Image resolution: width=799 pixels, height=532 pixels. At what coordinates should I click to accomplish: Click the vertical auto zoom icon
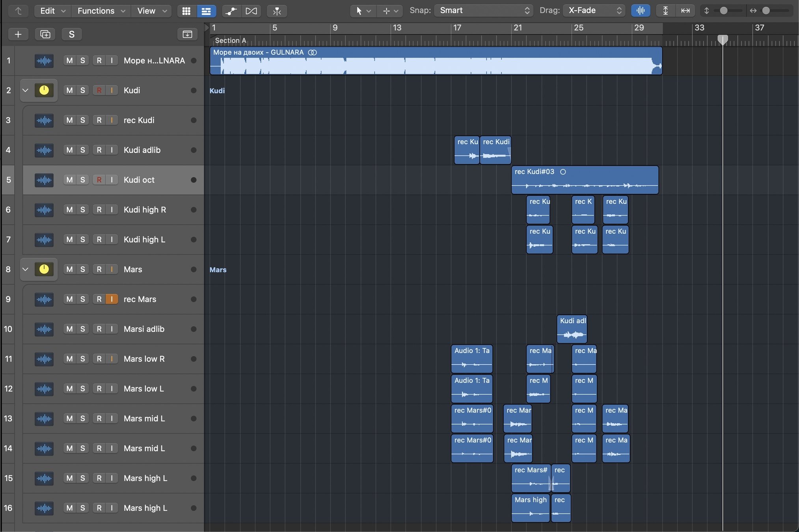(x=665, y=11)
